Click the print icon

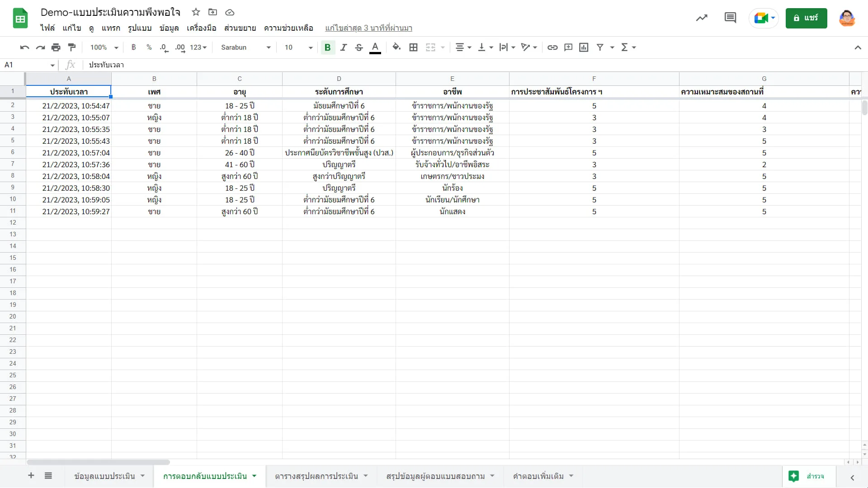tap(56, 47)
